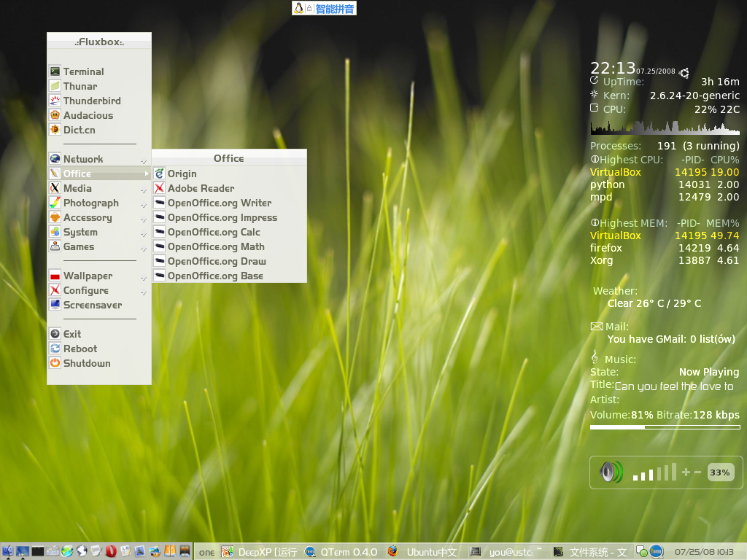Viewport: 747px width, 560px height.
Task: Launch OpenOffice.org Calc
Action: 230,232
